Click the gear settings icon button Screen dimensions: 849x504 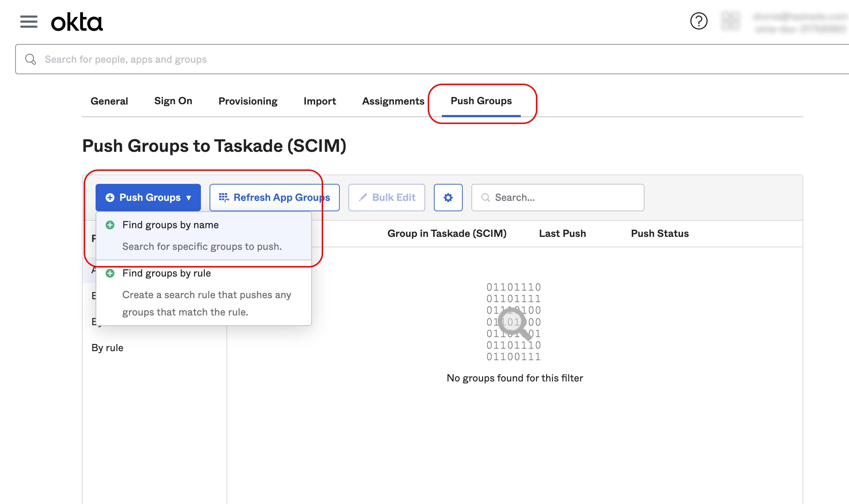tap(448, 198)
